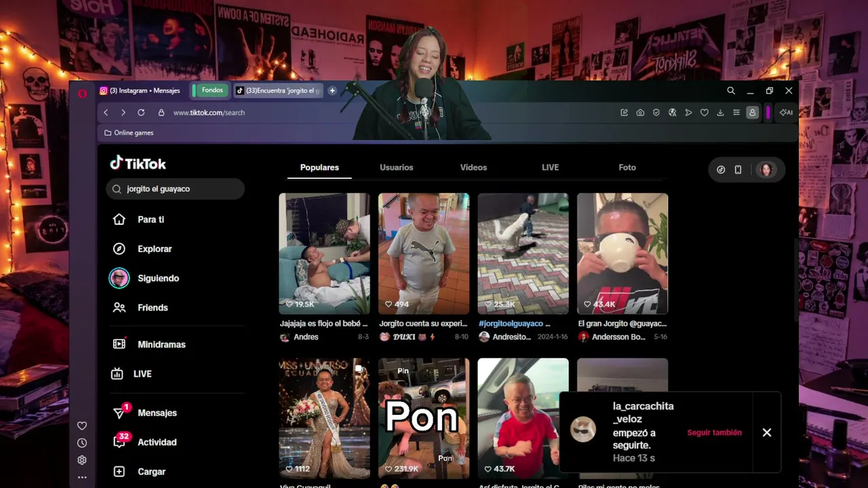Open the Opera menu logo
Image resolution: width=868 pixels, height=488 pixels.
coord(82,93)
